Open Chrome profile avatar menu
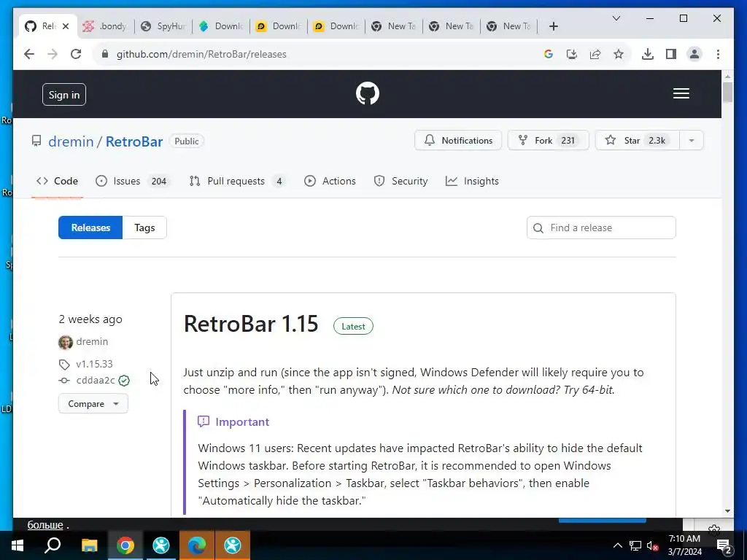This screenshot has height=560, width=747. coord(694,54)
